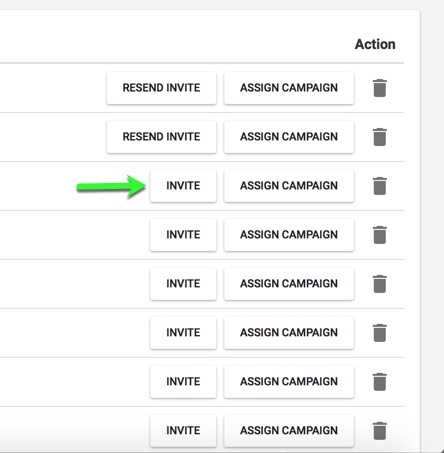
Task: Delete the seventh row entry
Action: (x=380, y=382)
